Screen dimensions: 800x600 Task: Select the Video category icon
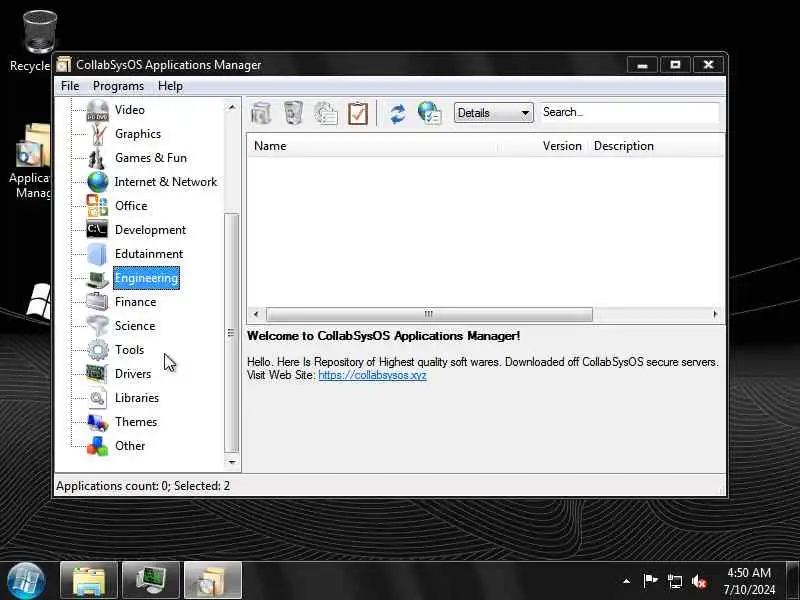coord(97,110)
